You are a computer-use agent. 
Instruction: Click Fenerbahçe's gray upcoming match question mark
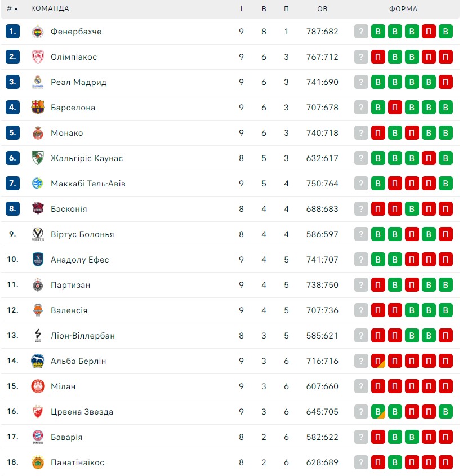[x=361, y=32]
